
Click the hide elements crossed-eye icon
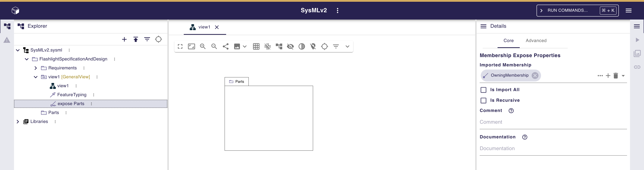(290, 46)
